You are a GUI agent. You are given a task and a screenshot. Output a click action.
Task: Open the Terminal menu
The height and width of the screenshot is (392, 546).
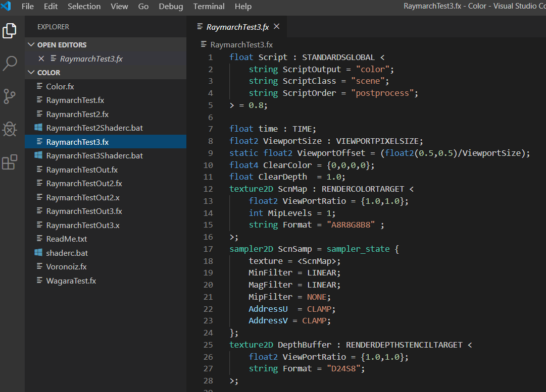209,6
